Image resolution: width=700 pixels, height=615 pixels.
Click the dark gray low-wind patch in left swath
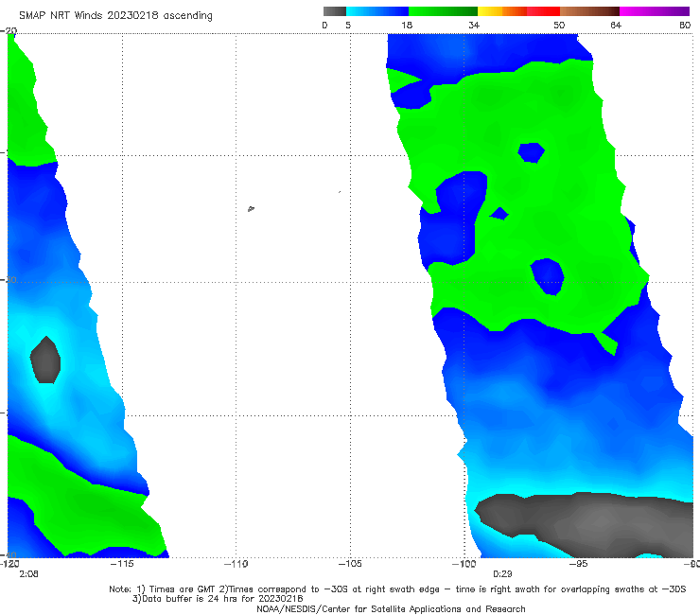[x=45, y=360]
